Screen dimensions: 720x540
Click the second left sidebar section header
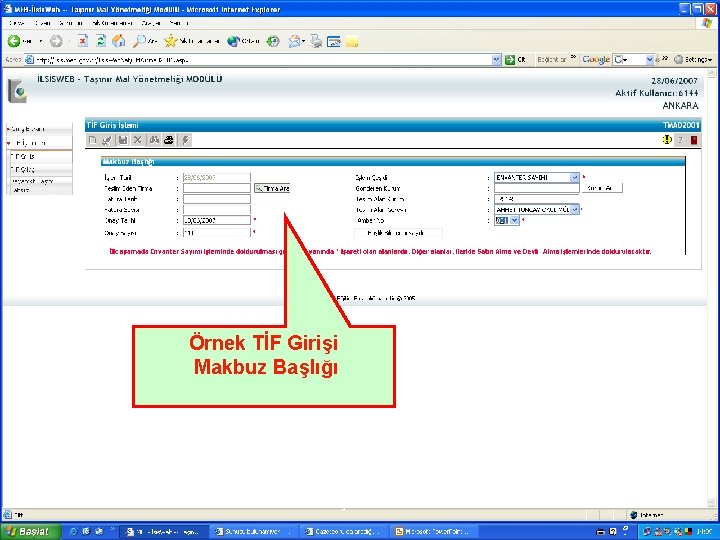coord(39,143)
